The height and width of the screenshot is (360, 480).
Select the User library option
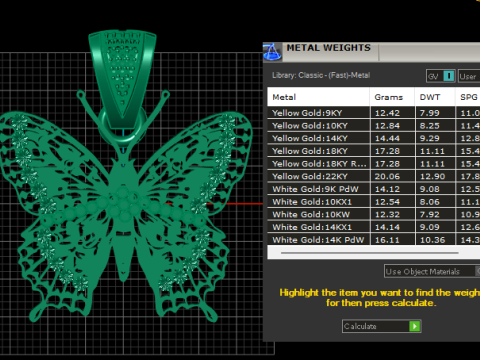click(x=469, y=76)
